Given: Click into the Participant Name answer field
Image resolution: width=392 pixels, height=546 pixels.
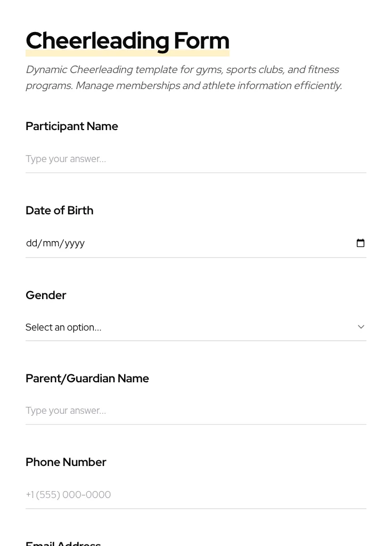Looking at the screenshot, I should coord(195,159).
